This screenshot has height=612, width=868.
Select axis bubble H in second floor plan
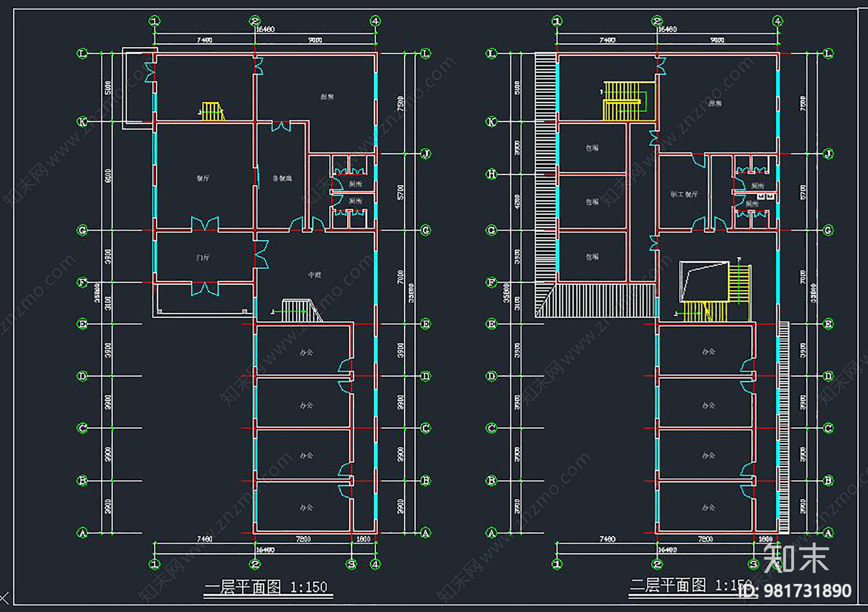[x=492, y=174]
